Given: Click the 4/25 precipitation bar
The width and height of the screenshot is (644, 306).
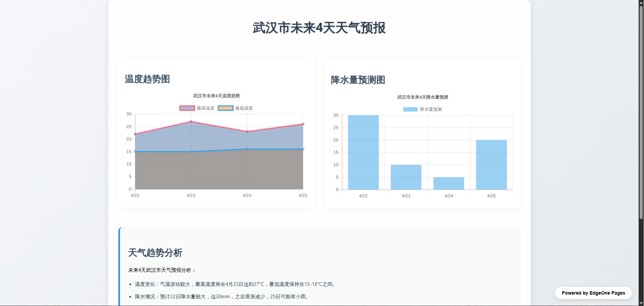Looking at the screenshot, I should point(491,165).
